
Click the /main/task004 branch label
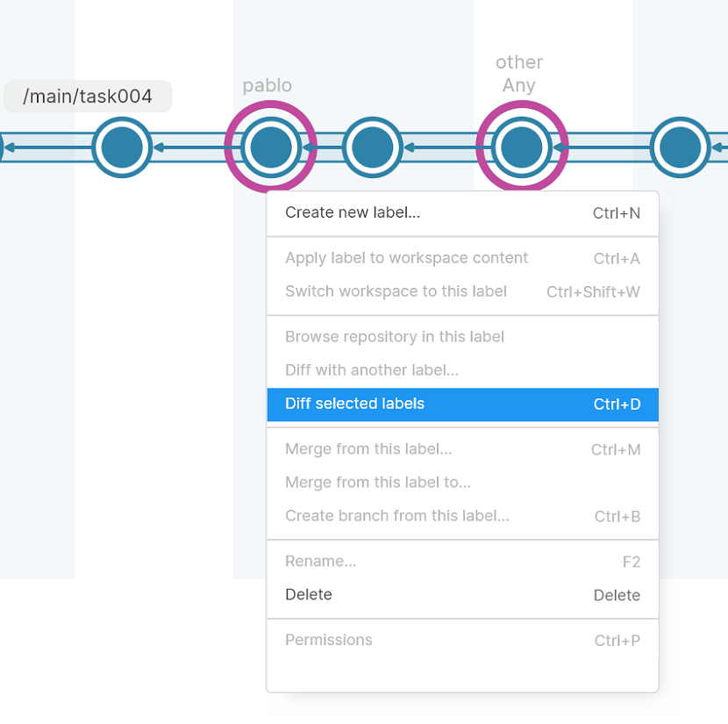tap(88, 96)
